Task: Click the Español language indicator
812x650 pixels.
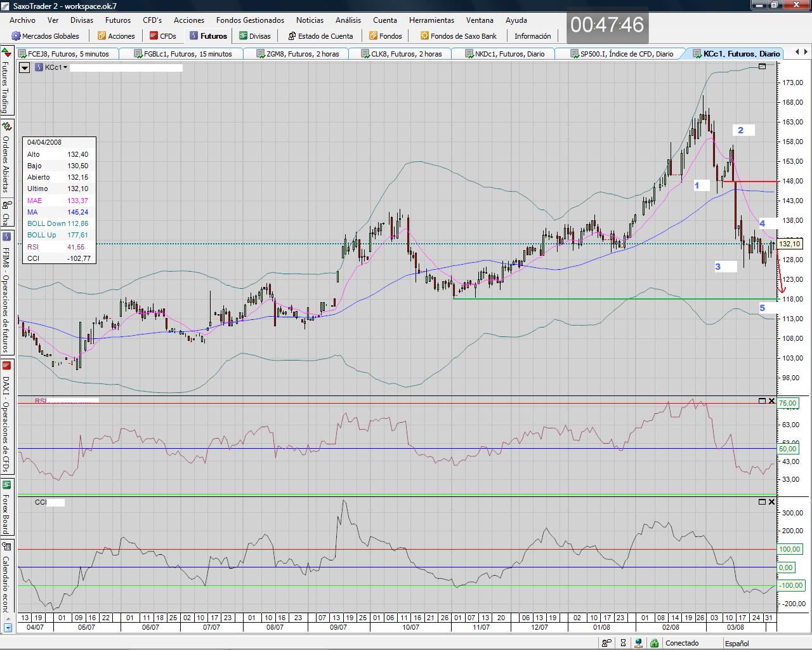Action: tap(737, 643)
